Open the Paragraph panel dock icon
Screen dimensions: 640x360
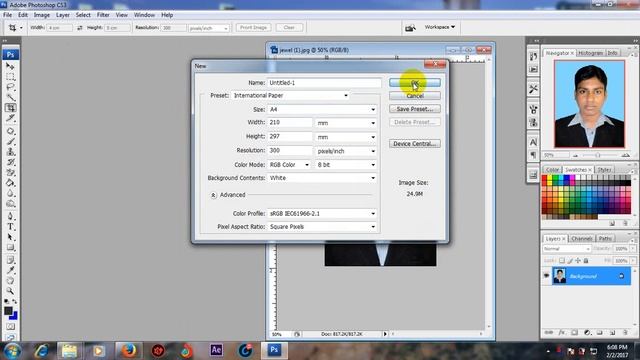(533, 155)
